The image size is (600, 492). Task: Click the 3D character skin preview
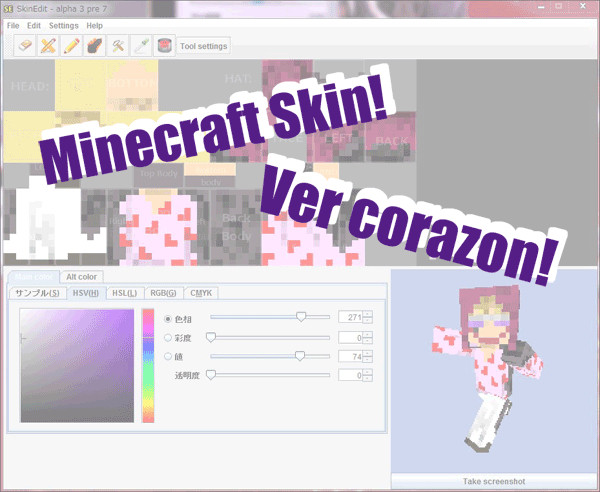coord(488,369)
